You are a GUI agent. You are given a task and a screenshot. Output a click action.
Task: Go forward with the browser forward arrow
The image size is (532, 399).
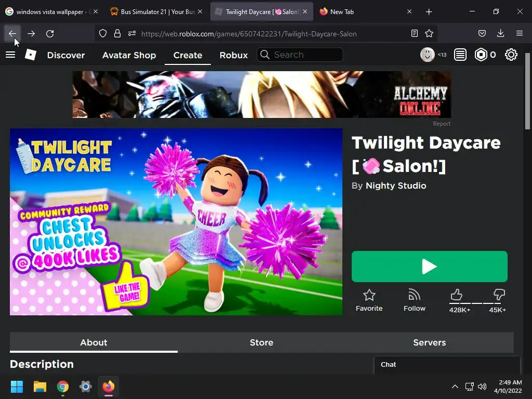[31, 34]
